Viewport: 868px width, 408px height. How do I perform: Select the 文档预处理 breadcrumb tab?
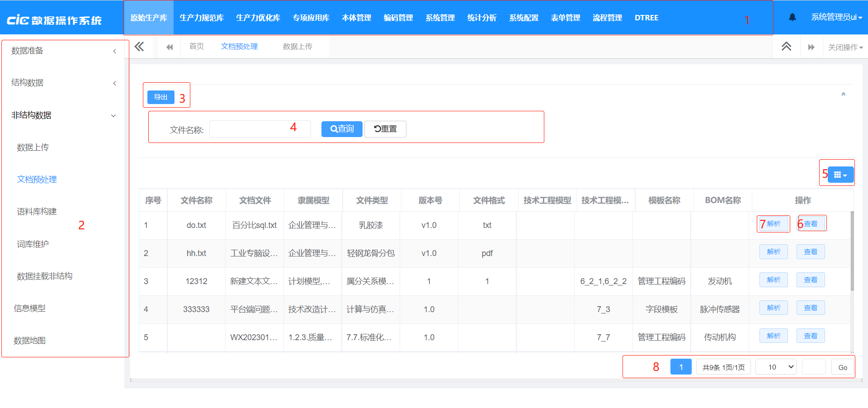pyautogui.click(x=239, y=46)
